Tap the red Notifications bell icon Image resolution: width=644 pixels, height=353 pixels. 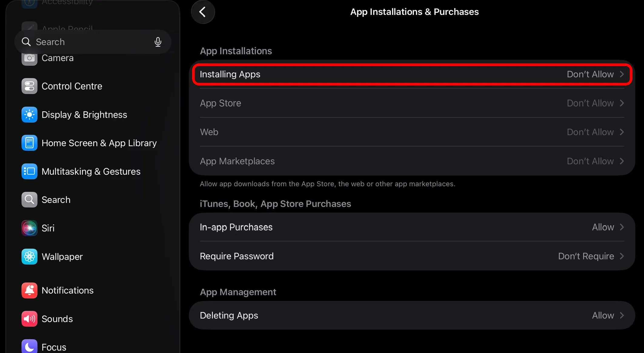[29, 290]
